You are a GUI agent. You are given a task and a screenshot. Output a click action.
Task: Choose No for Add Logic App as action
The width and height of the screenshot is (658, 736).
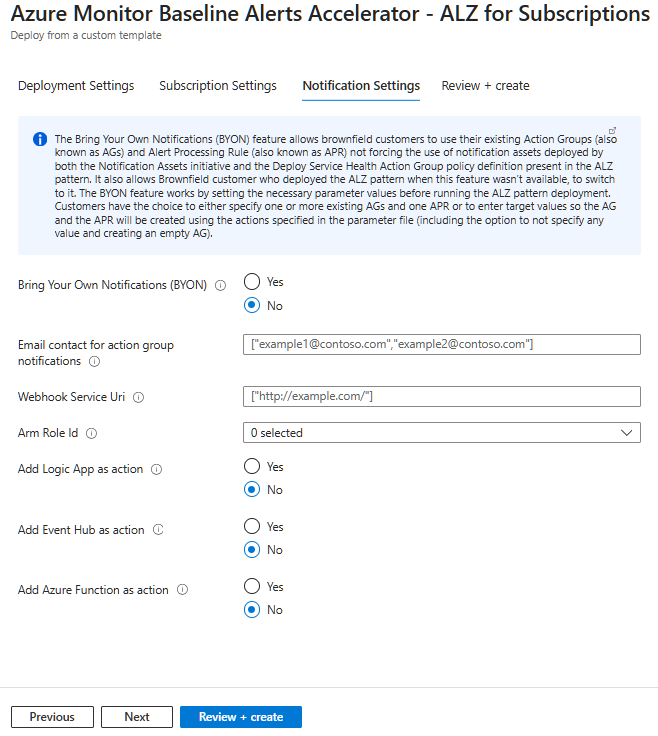pos(252,490)
